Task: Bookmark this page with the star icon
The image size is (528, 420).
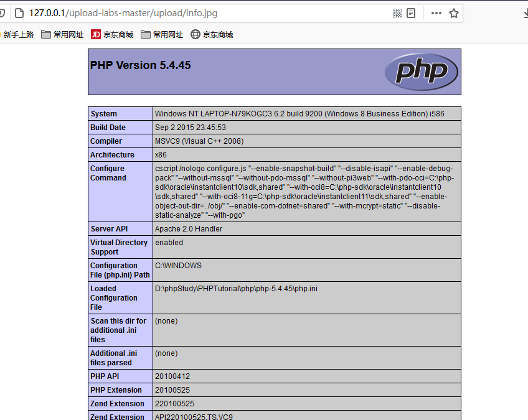Action: 453,13
